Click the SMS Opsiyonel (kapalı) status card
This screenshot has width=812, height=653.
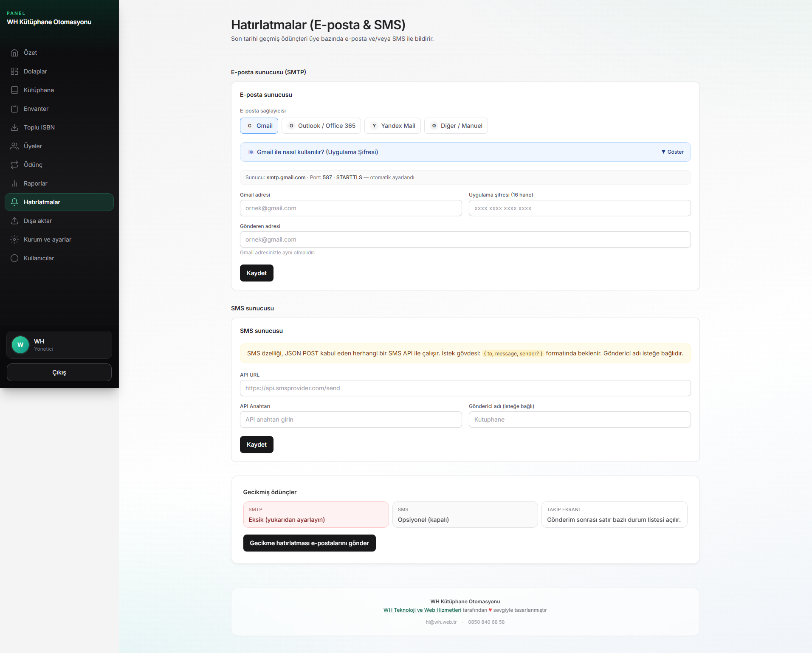(465, 515)
